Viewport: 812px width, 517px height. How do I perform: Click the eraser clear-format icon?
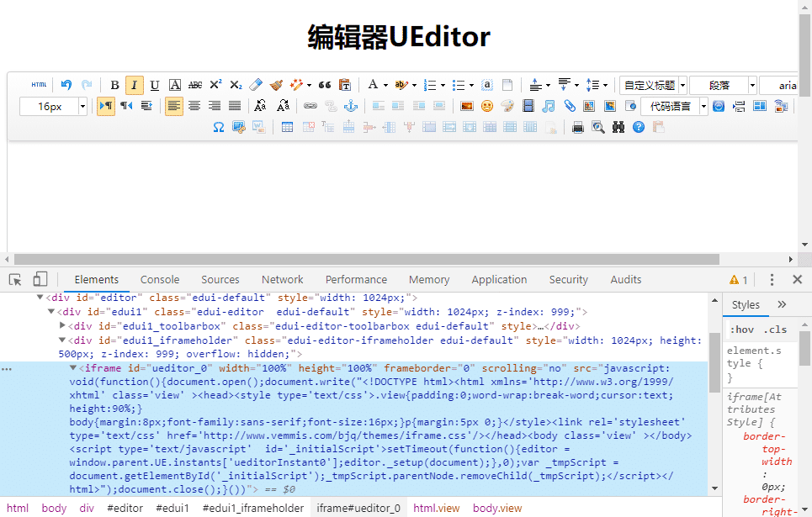tap(256, 85)
